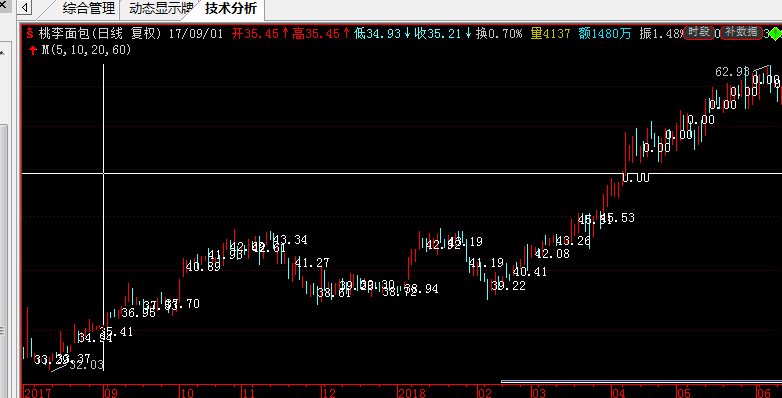
Task: Click the red up arrow before M(5,10,20,60)
Action: (33, 50)
